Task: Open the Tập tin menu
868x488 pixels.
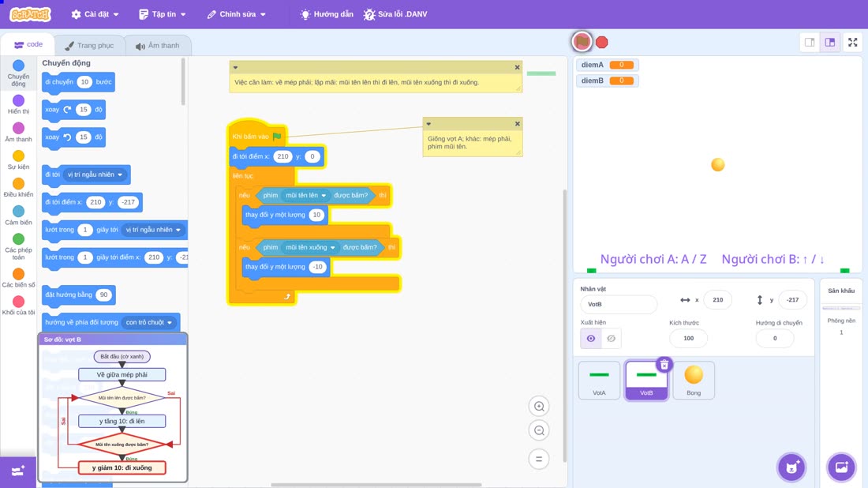Action: point(163,14)
